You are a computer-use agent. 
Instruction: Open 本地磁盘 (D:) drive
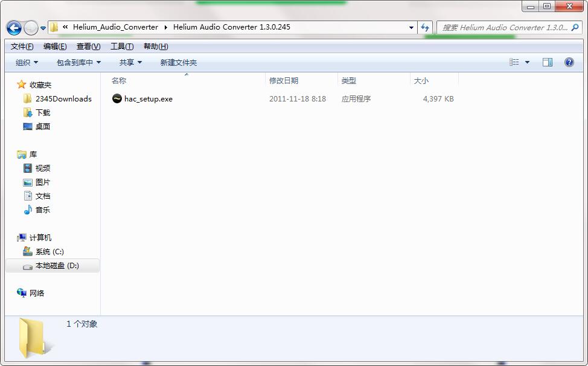(x=57, y=266)
